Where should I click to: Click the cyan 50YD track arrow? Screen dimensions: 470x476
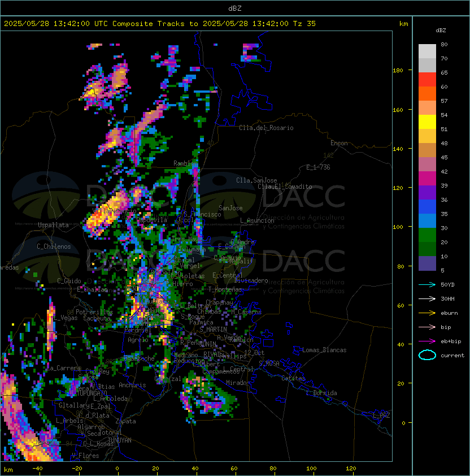pos(427,285)
